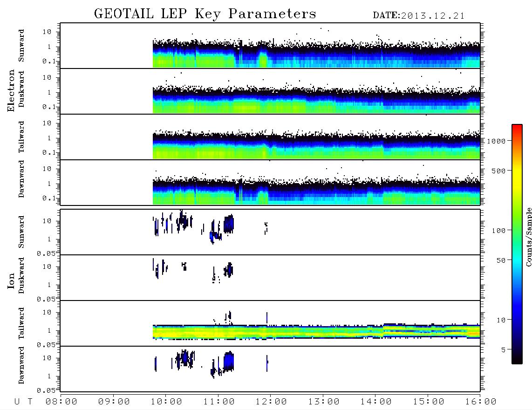Click the Counts/Sample colorbar label
Image resolution: width=532 pixels, height=410 pixels.
tap(528, 237)
